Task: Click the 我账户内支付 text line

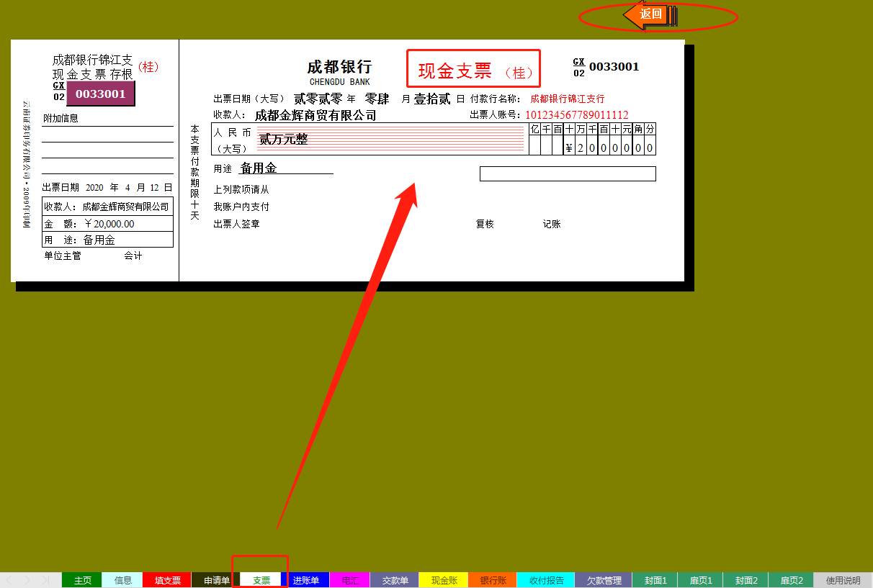Action: tap(241, 207)
